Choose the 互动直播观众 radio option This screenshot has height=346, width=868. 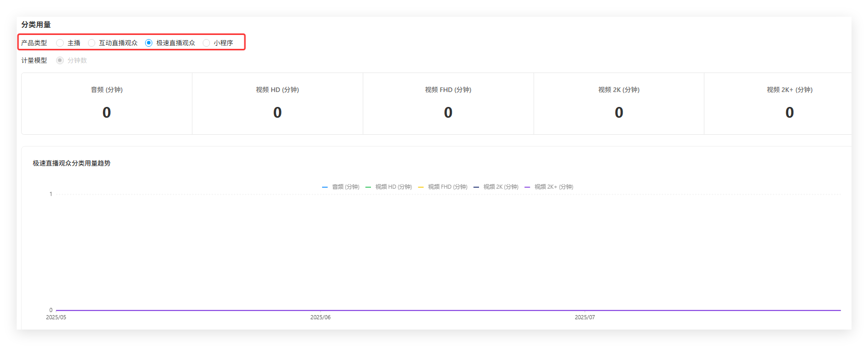point(92,43)
